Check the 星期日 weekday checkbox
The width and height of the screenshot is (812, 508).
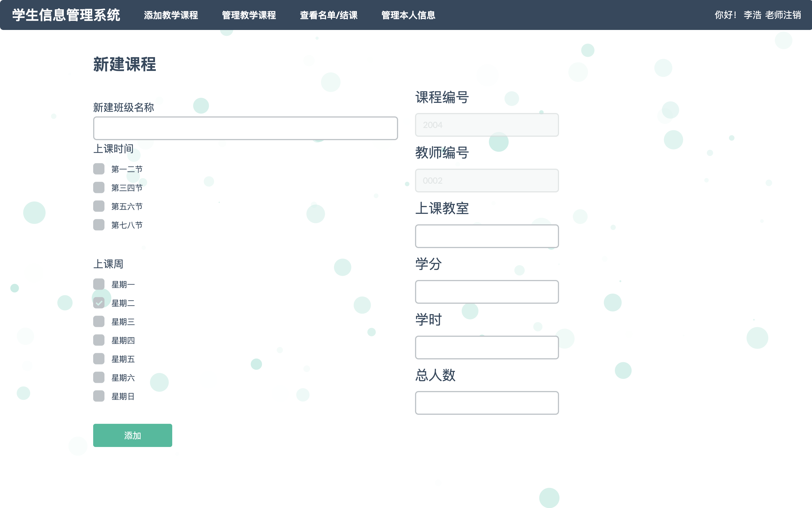coord(99,396)
